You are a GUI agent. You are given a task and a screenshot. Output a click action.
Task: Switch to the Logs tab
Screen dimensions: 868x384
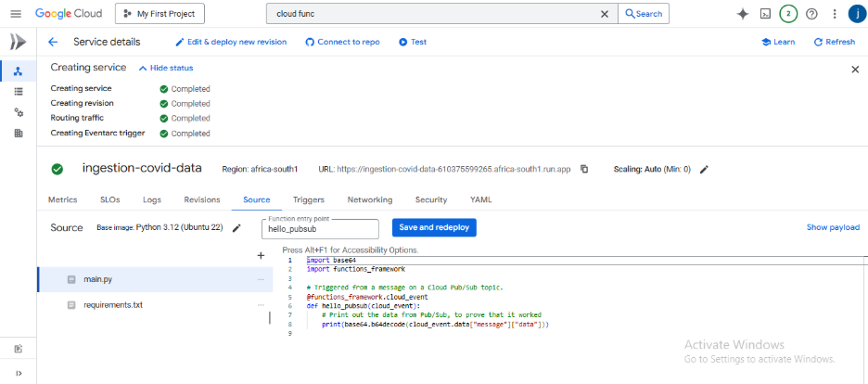(152, 199)
